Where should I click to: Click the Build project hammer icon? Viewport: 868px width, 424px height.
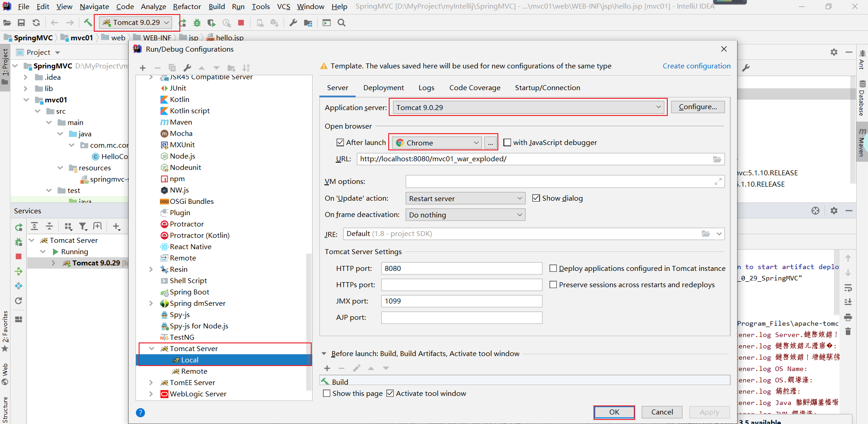click(88, 23)
